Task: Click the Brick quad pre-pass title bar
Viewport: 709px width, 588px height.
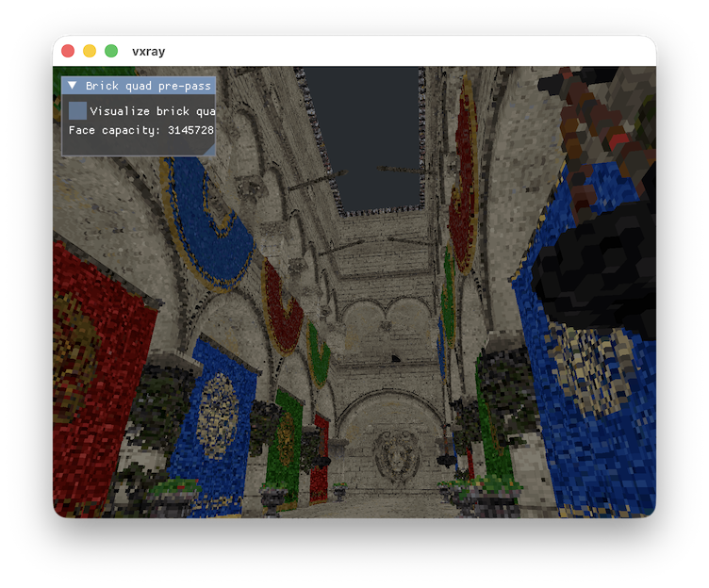Action: pyautogui.click(x=139, y=86)
